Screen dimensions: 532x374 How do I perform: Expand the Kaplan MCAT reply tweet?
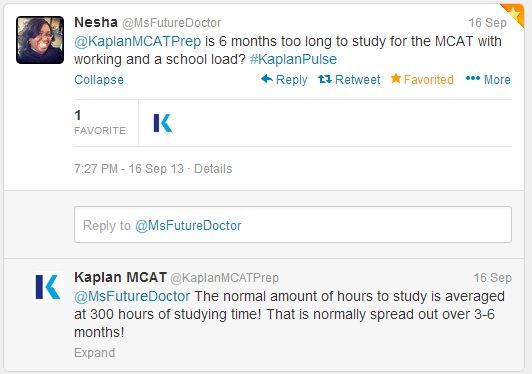point(95,353)
